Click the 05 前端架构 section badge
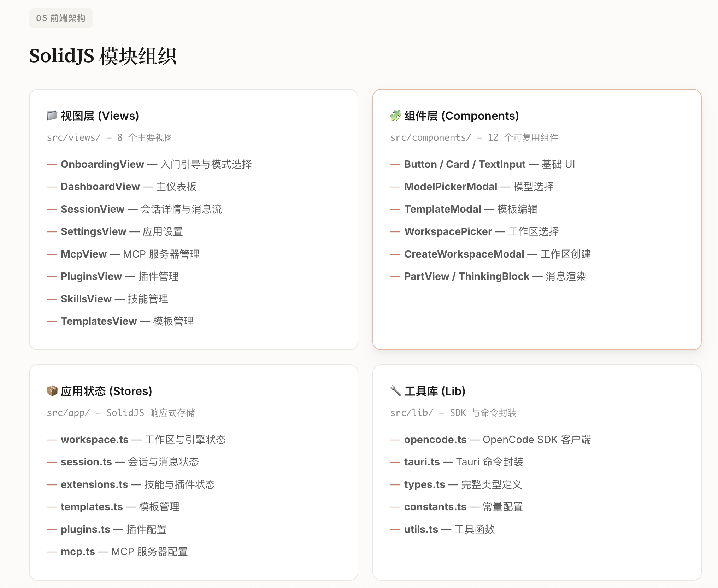This screenshot has width=718, height=588. coord(61,18)
